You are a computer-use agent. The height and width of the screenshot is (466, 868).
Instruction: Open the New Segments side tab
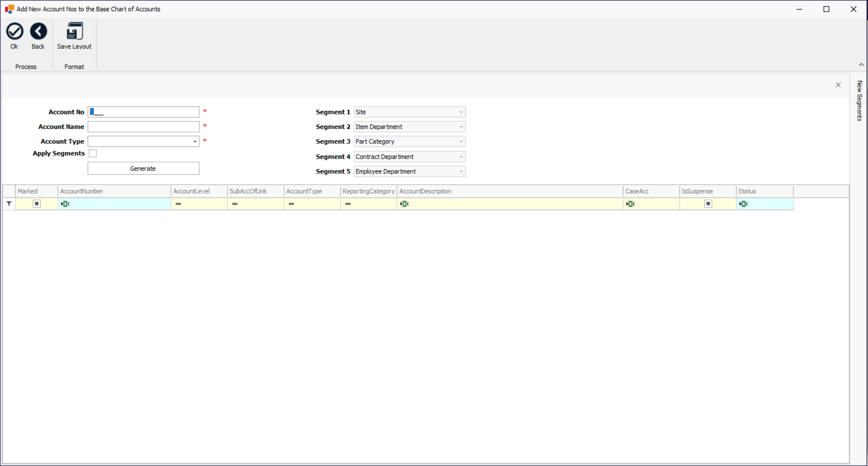click(859, 100)
